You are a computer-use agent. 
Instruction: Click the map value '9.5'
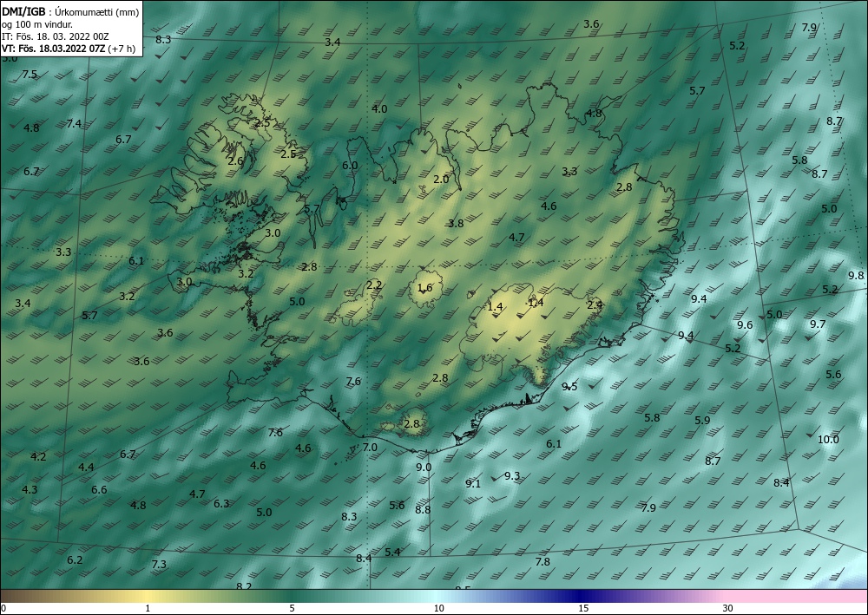(x=569, y=387)
